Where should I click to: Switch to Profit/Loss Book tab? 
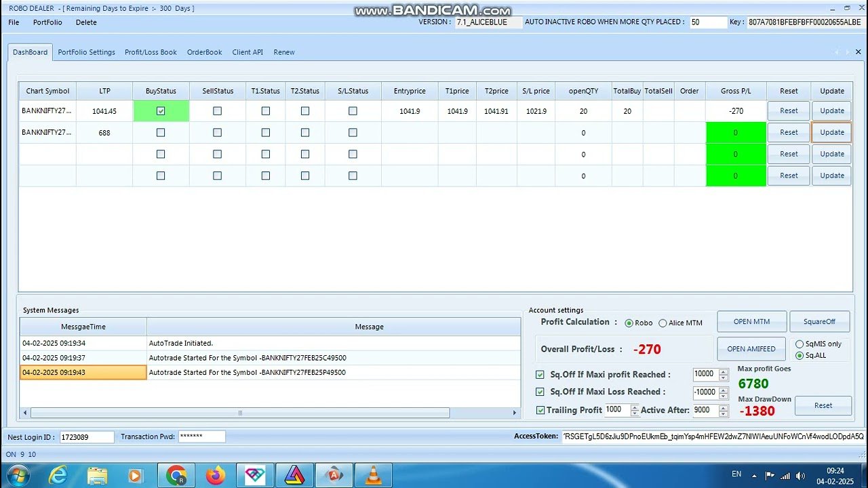pos(151,52)
